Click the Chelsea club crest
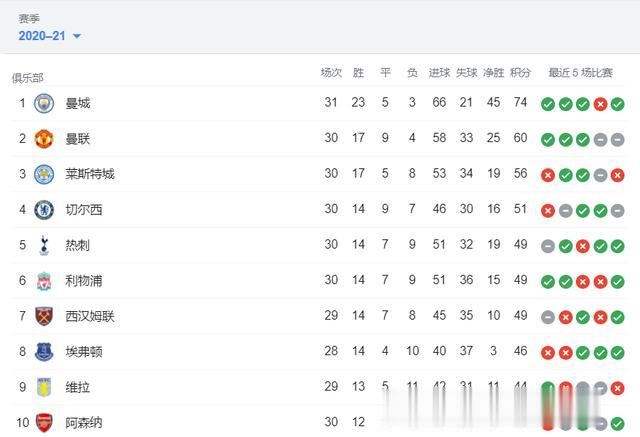This screenshot has width=640, height=437. coord(44,210)
